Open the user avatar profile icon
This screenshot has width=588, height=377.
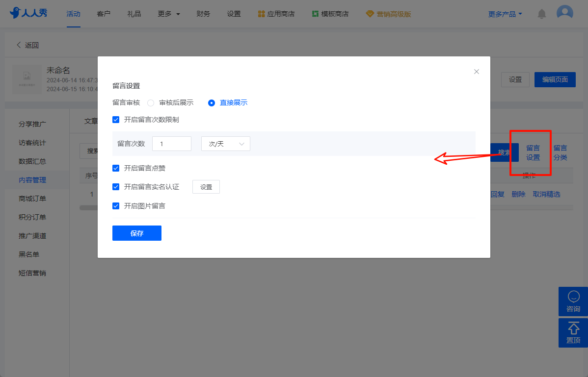pyautogui.click(x=565, y=13)
